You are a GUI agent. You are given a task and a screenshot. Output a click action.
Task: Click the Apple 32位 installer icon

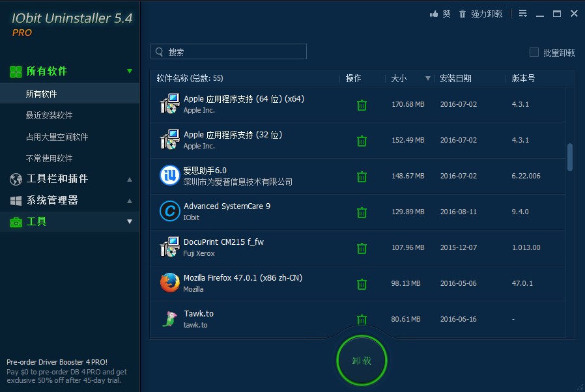[x=170, y=139]
